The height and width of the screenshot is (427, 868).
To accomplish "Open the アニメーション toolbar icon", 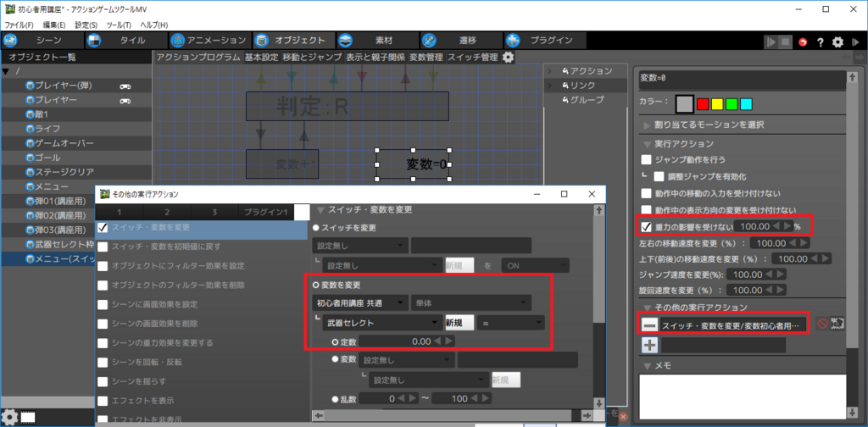I will click(x=178, y=41).
